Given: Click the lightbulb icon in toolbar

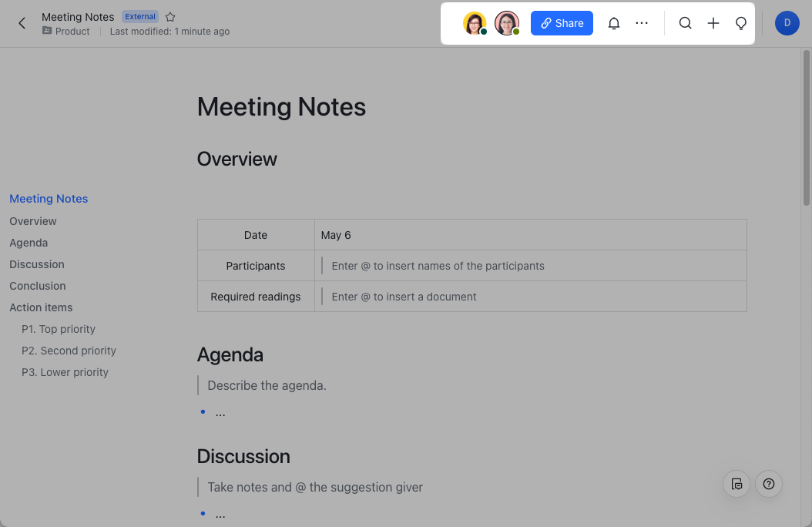Looking at the screenshot, I should click(741, 23).
